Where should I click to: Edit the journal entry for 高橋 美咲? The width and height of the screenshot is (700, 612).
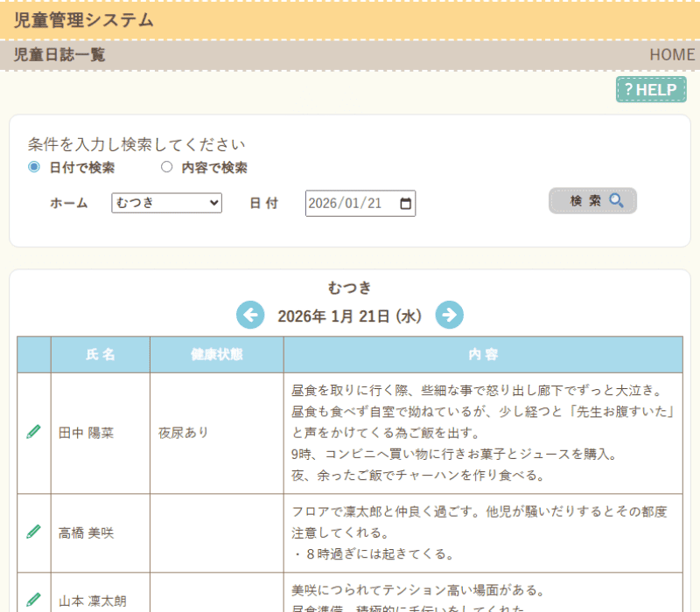[33, 532]
